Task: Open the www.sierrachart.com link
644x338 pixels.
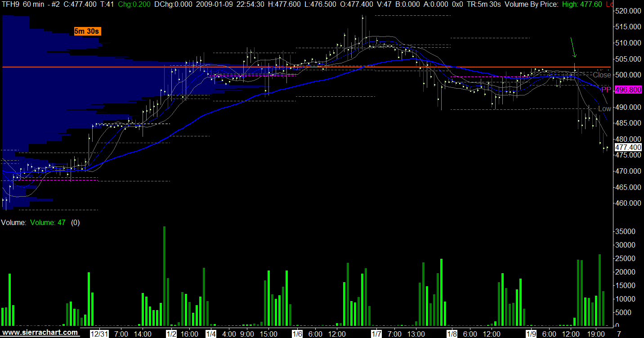Action: [40, 333]
